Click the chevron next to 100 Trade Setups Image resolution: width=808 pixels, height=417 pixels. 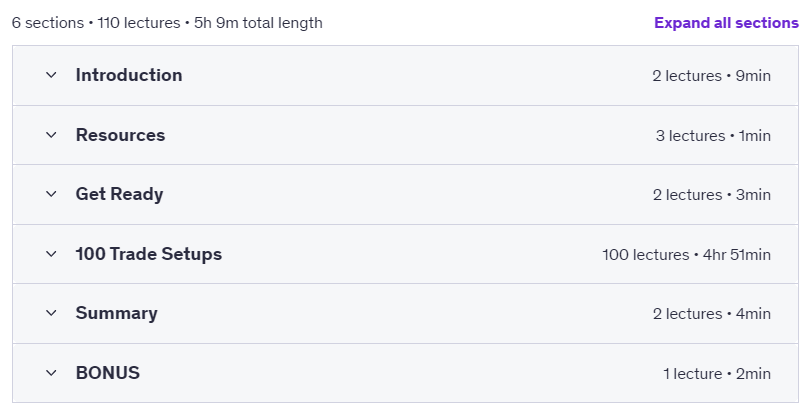click(51, 254)
